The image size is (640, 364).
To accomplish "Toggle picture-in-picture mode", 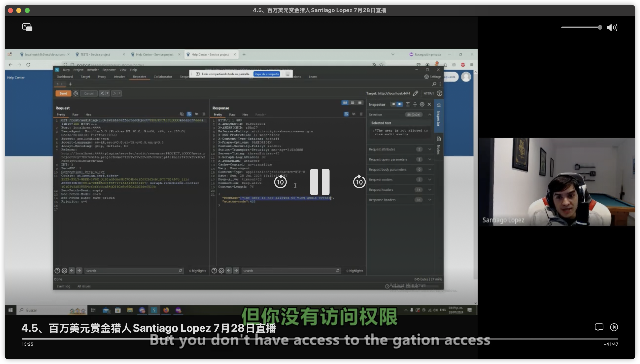I will pos(27,27).
